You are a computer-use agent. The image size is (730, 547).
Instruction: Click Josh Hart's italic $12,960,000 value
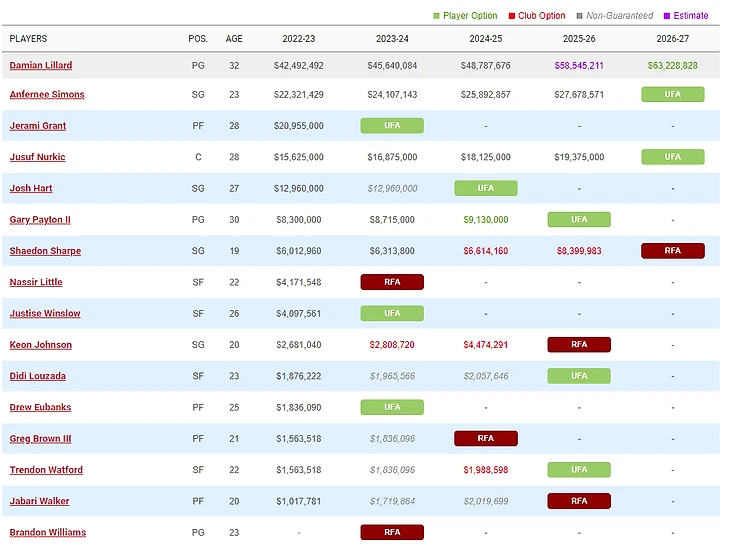point(392,189)
